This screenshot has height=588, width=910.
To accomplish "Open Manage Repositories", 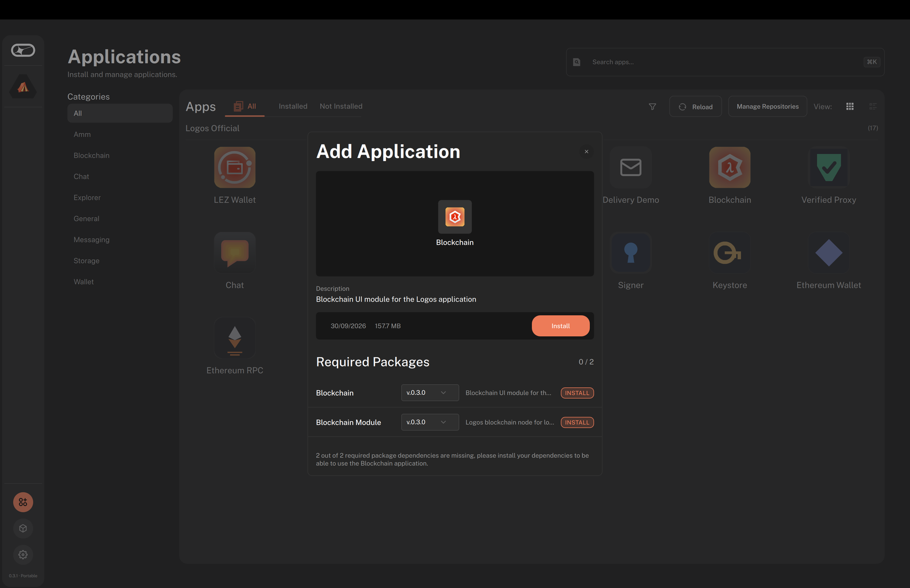I will [767, 106].
